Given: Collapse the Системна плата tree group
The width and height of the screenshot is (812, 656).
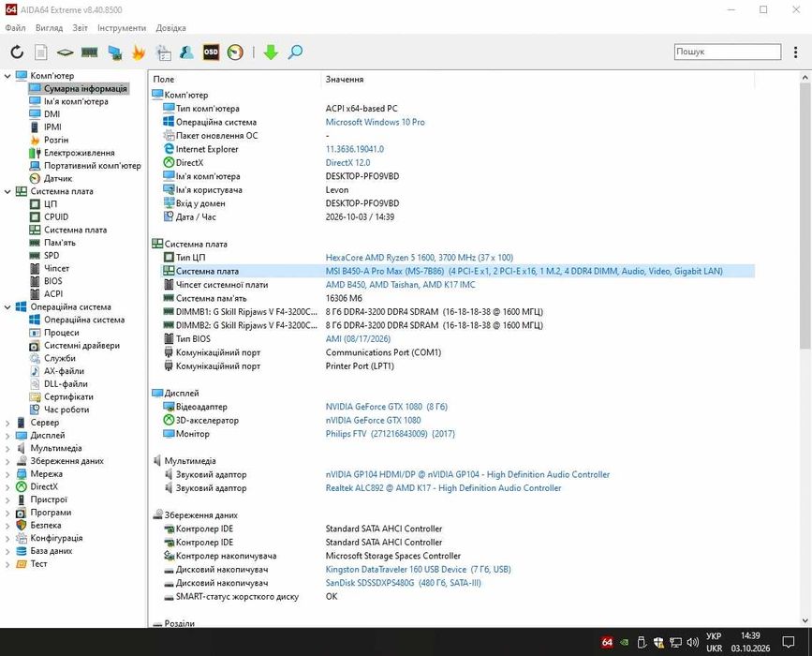Looking at the screenshot, I should pyautogui.click(x=7, y=191).
